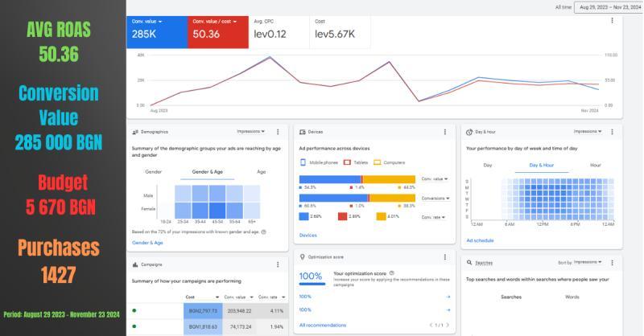Image resolution: width=644 pixels, height=336 pixels.
Task: Open Conv. value metric dropdown
Action: tap(147, 22)
